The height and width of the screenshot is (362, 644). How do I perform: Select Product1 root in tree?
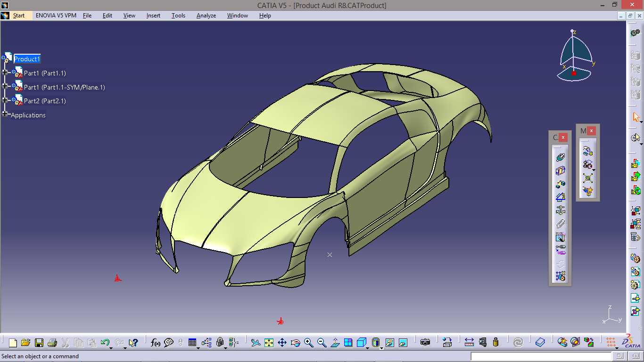point(27,59)
